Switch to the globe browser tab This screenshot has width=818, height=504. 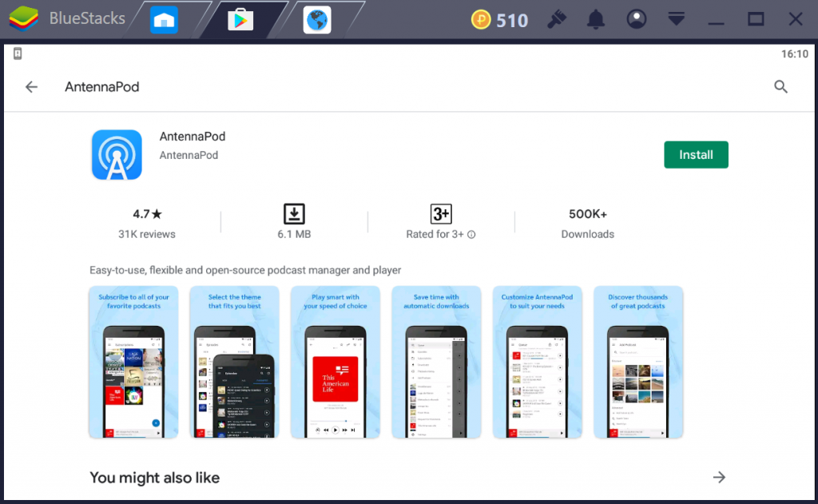click(x=317, y=20)
